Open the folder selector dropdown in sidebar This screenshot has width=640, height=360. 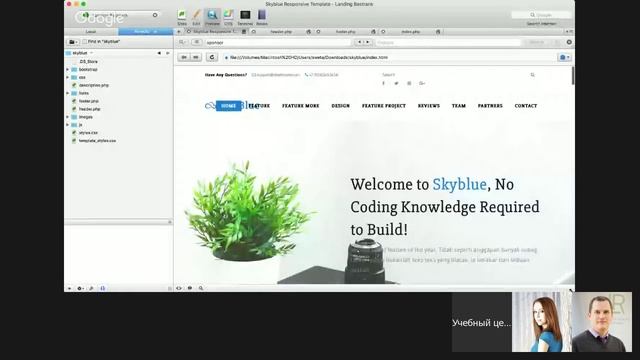(73, 42)
